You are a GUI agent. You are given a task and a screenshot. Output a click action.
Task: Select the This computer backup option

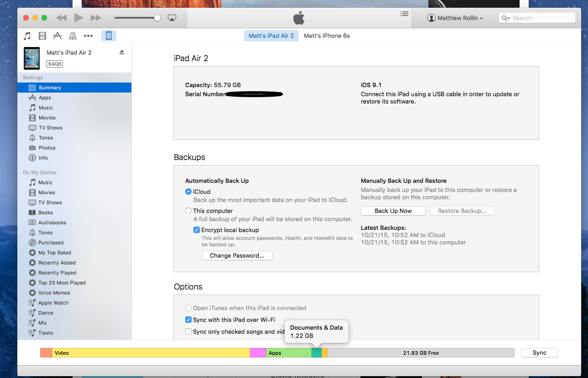pyautogui.click(x=188, y=211)
